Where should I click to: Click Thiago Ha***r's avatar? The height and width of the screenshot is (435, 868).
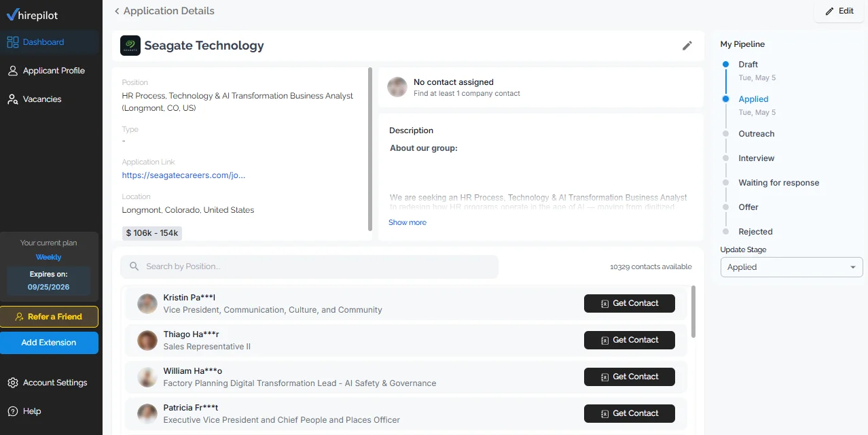147,341
